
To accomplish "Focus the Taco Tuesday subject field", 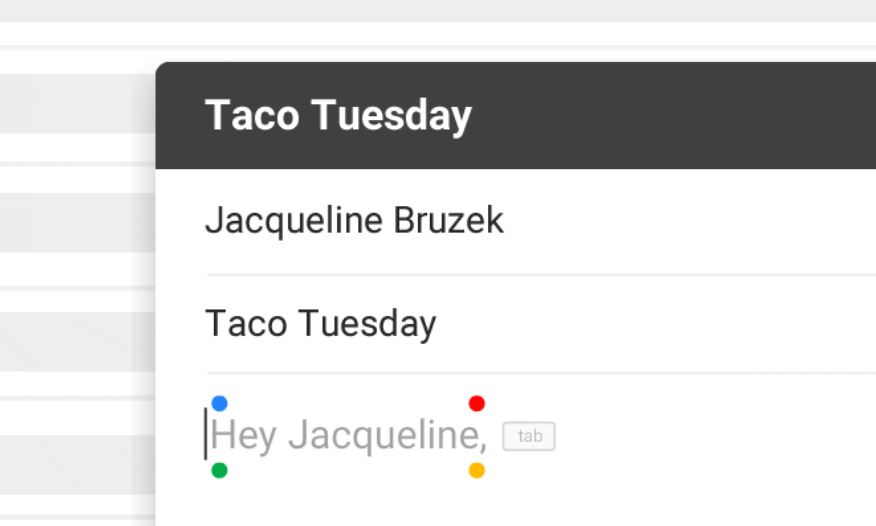I will [320, 324].
